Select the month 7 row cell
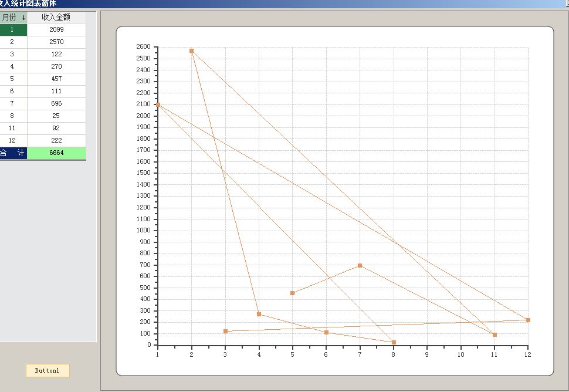This screenshot has width=569, height=392. point(13,104)
